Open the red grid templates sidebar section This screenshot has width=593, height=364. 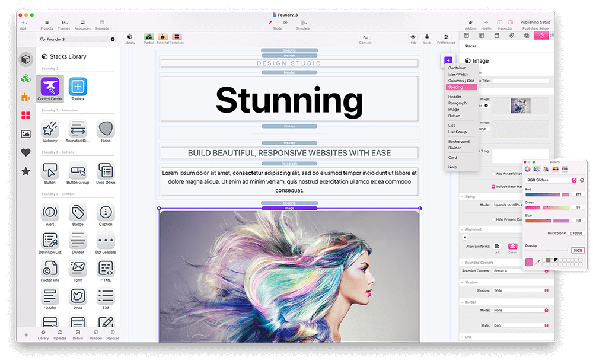(x=25, y=115)
